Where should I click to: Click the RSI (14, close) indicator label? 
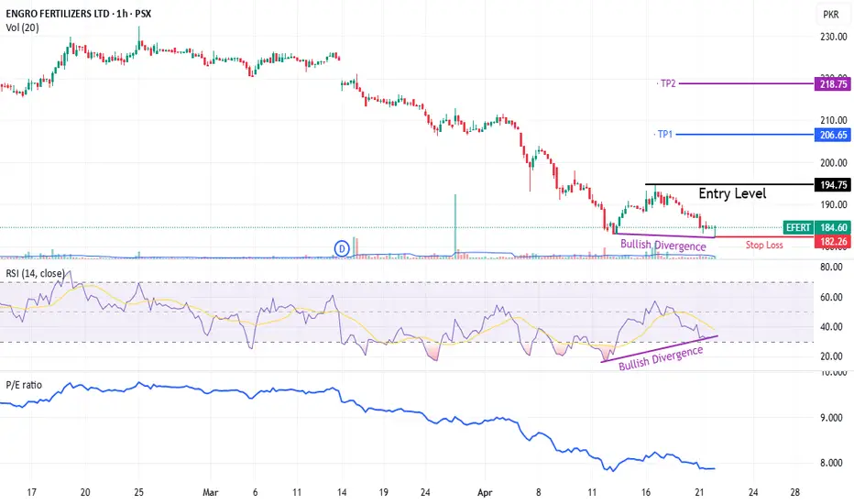pos(36,273)
